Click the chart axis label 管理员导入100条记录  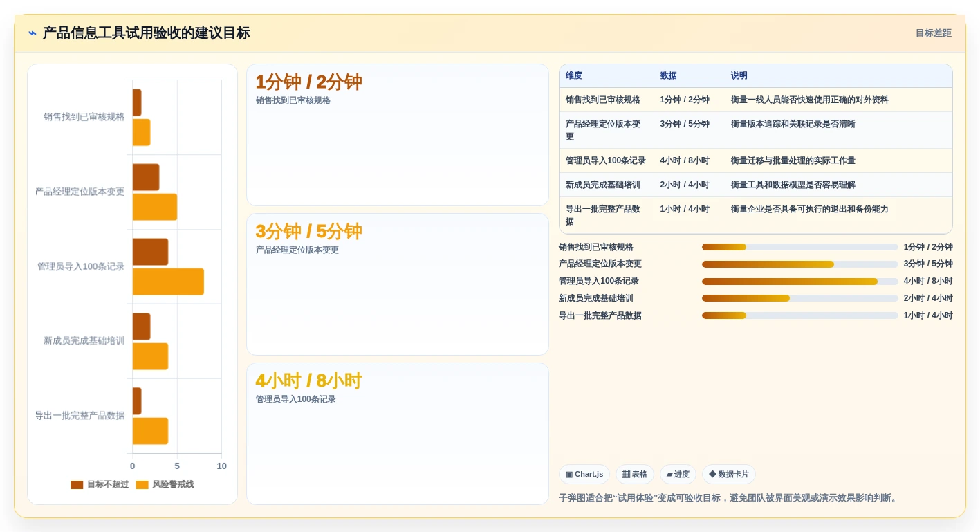click(x=81, y=266)
